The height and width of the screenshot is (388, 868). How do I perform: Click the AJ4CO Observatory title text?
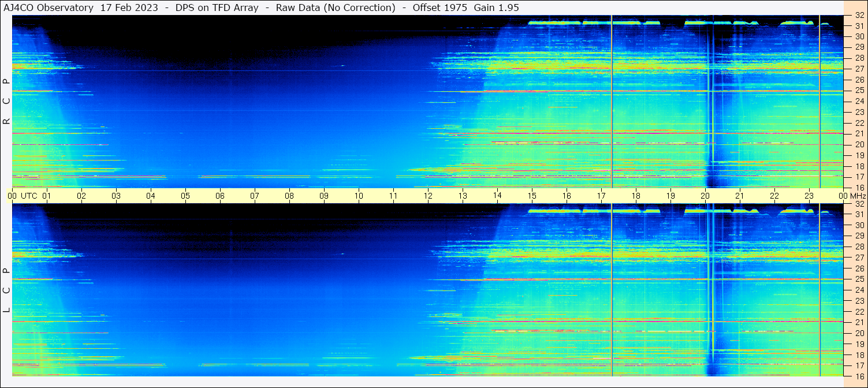tap(49, 8)
